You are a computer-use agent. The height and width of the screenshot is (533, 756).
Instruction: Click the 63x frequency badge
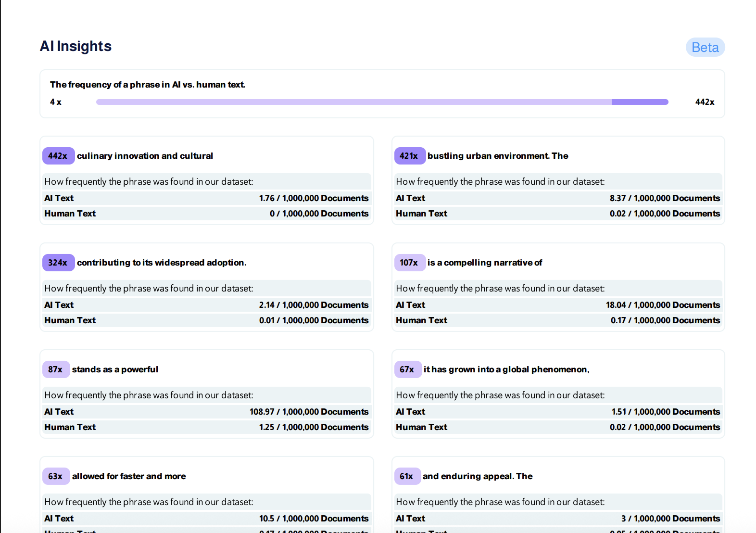(x=56, y=476)
